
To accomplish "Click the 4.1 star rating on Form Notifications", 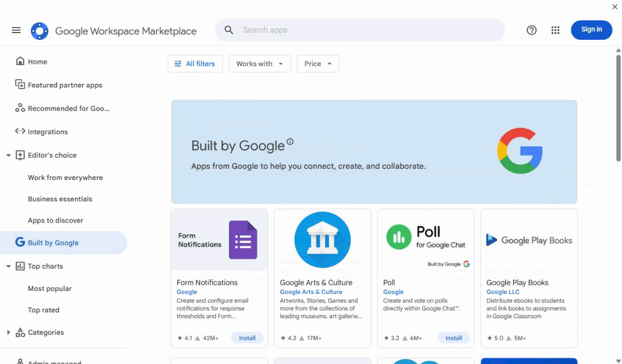I will coord(185,338).
